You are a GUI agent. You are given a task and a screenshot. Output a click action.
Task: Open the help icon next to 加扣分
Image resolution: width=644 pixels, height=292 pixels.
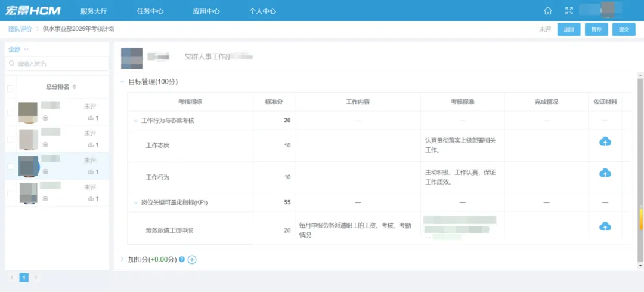tap(182, 260)
